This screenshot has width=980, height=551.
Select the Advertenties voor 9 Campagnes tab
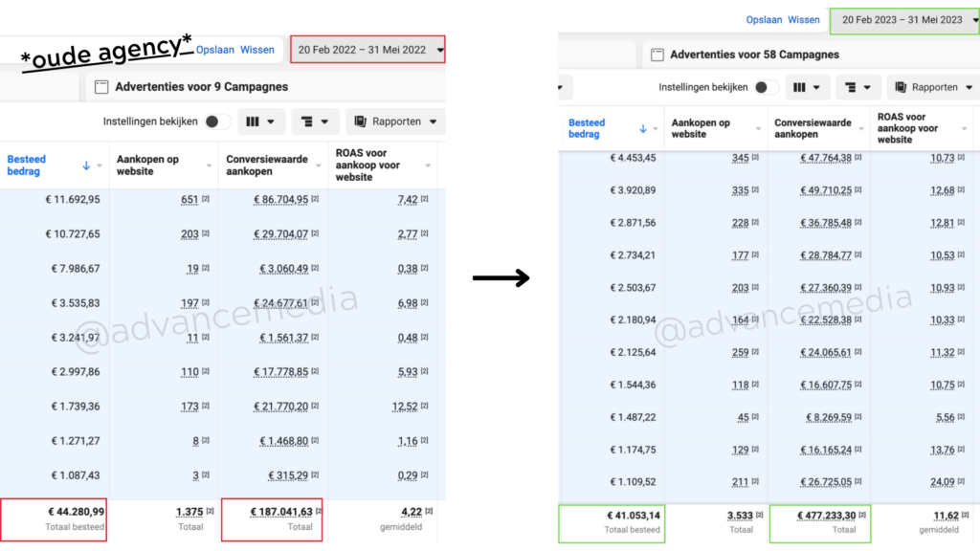pos(201,87)
